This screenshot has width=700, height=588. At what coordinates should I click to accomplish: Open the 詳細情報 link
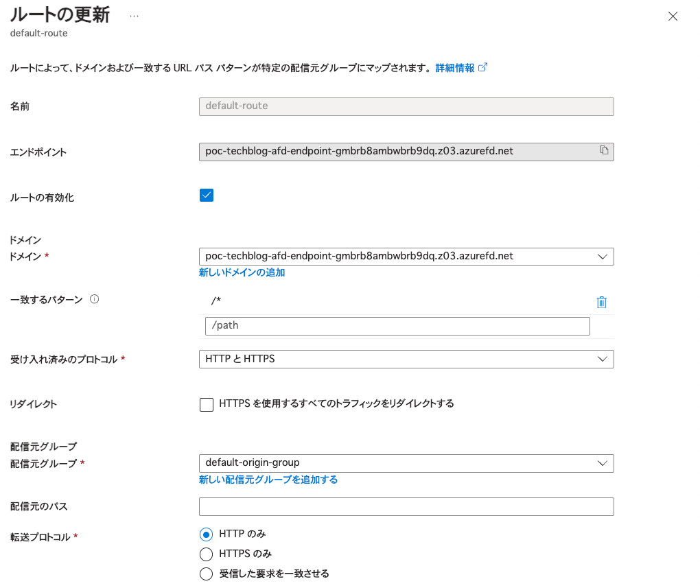[454, 68]
